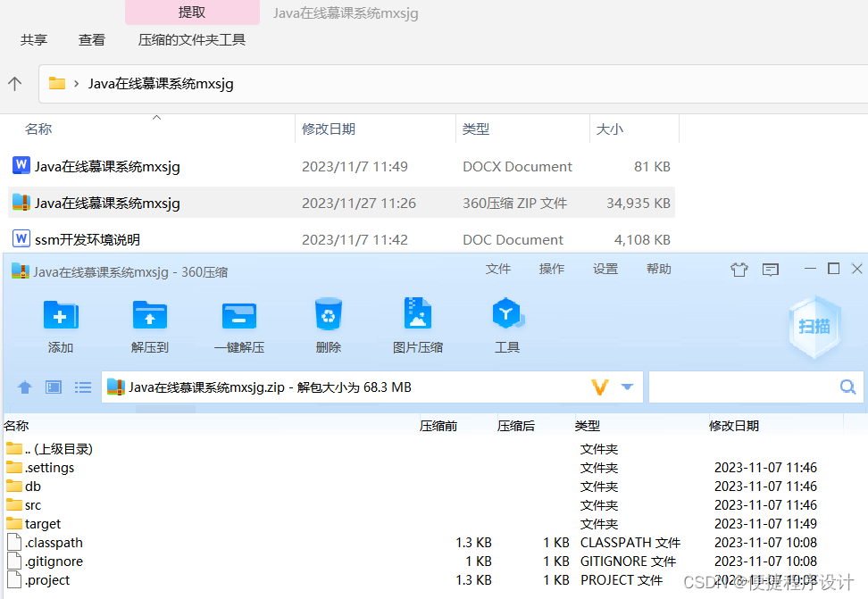
Task: Click the Explorer up arrow navigation button
Action: point(15,84)
